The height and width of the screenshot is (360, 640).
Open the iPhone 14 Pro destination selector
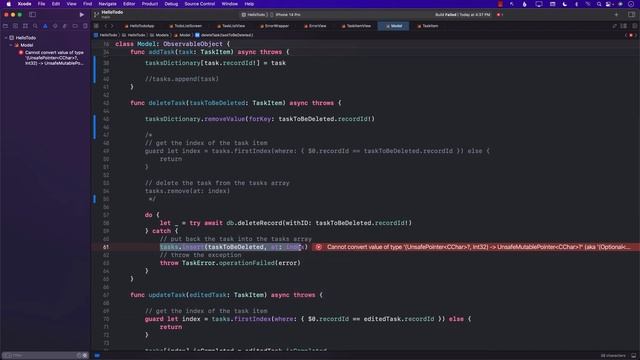click(x=287, y=15)
